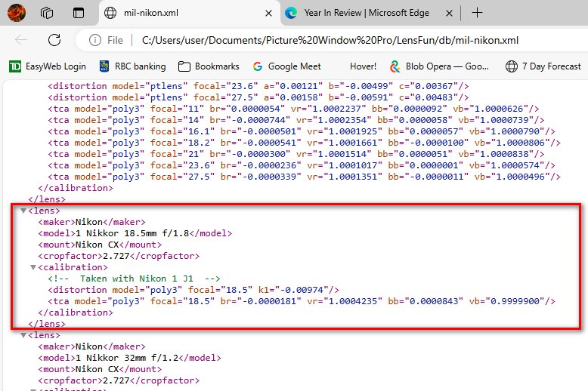Open the Hover! bookmark

click(363, 66)
